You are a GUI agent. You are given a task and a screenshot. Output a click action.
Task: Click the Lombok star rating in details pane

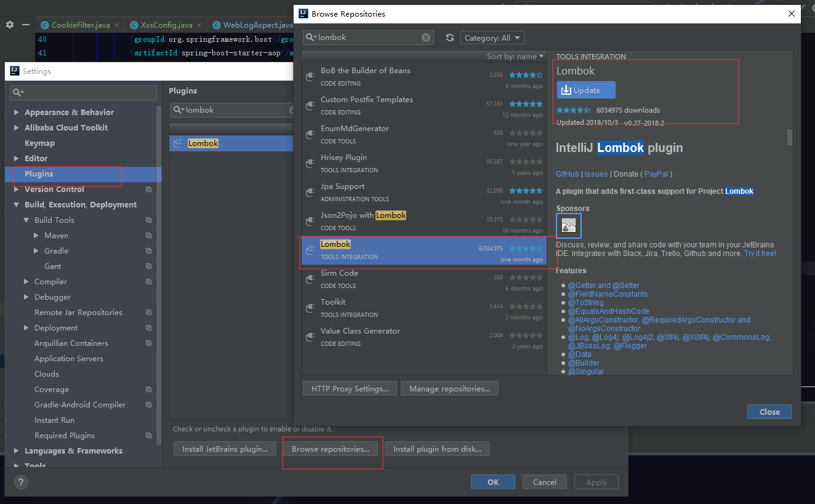(x=574, y=110)
